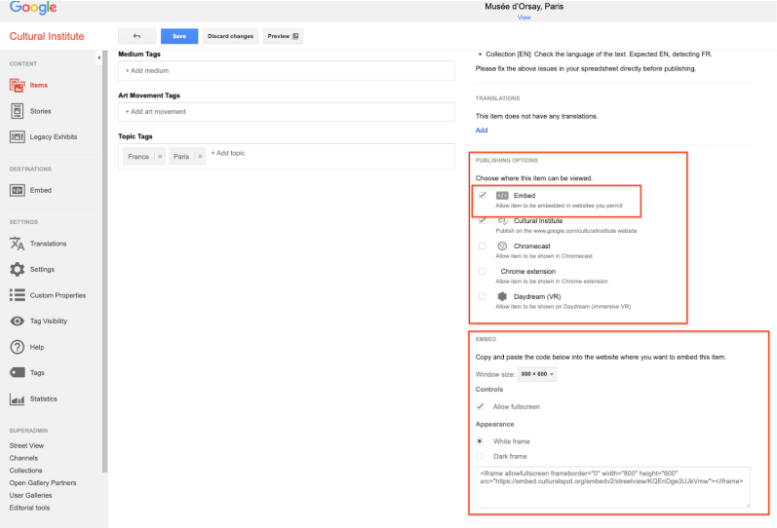
Task: Open the Custom Properties list icon
Action: click(17, 295)
